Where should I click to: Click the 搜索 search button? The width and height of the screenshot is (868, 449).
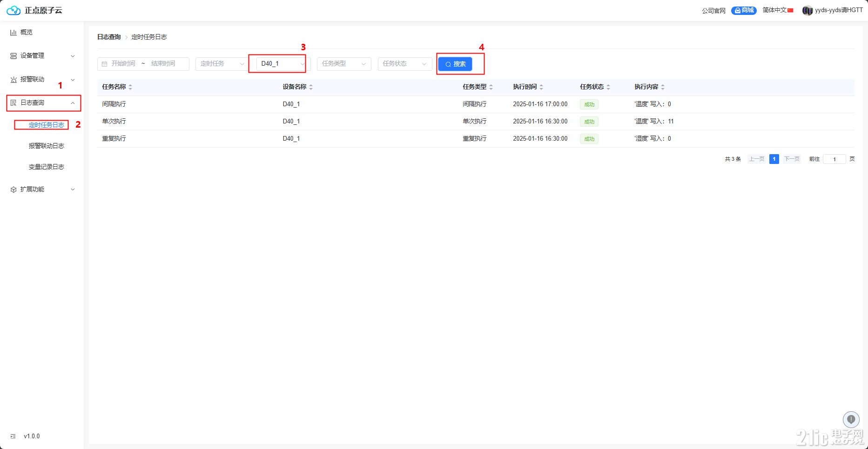(455, 64)
